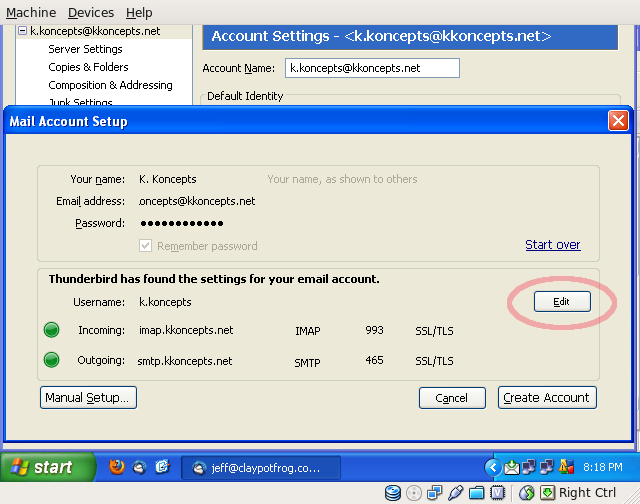This screenshot has height=504, width=640.
Task: Click the Show Desktop quick launch icon
Action: (x=162, y=467)
